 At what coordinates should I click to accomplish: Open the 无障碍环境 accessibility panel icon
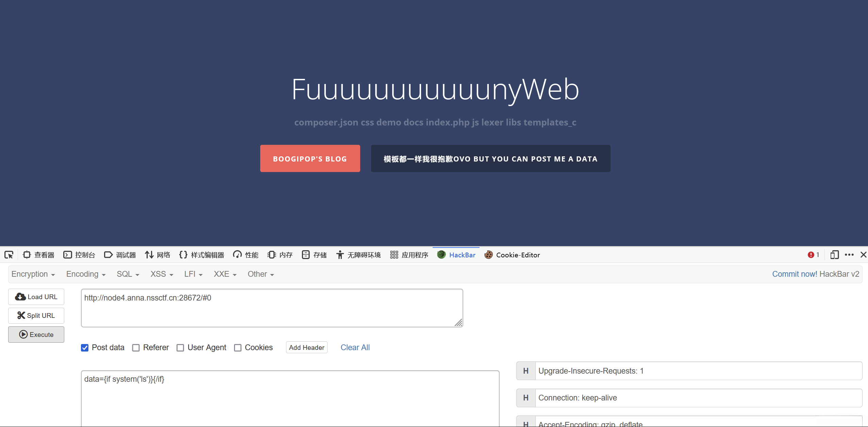click(x=340, y=255)
